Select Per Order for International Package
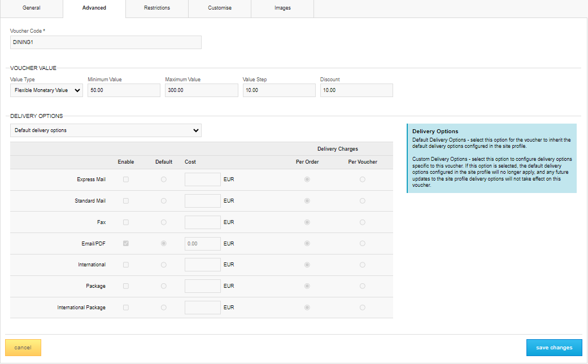This screenshot has height=364, width=588. pyautogui.click(x=307, y=308)
